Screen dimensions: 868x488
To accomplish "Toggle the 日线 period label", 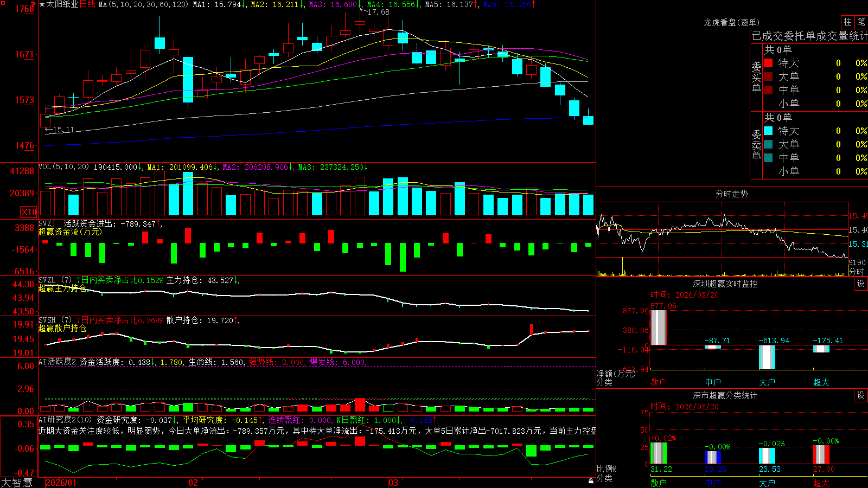I will tap(87, 4).
